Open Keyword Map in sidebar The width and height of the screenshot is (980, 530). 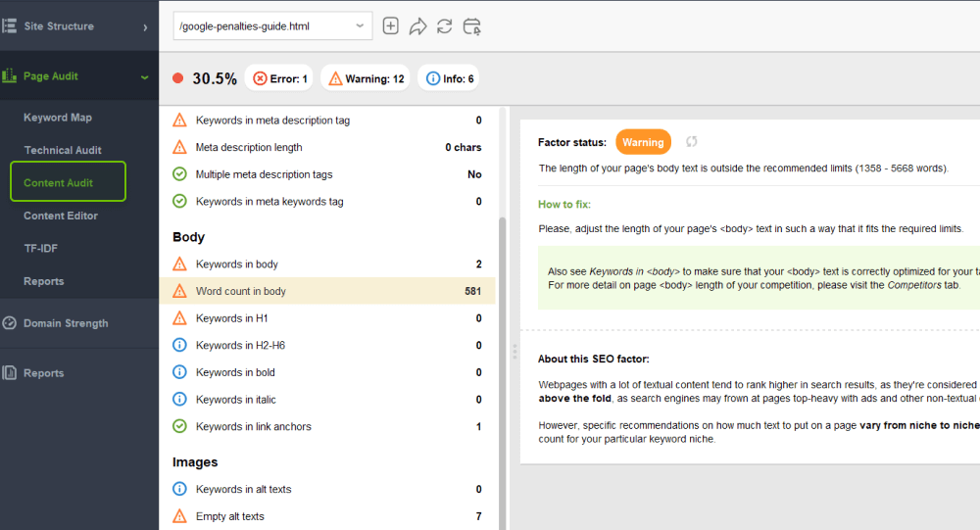(58, 117)
